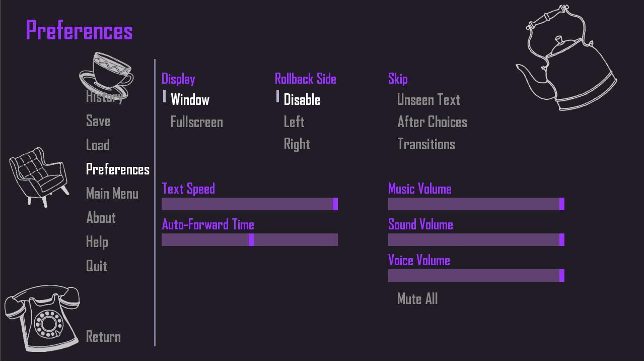Image resolution: width=644 pixels, height=361 pixels.
Task: Click the Quit button
Action: click(97, 266)
